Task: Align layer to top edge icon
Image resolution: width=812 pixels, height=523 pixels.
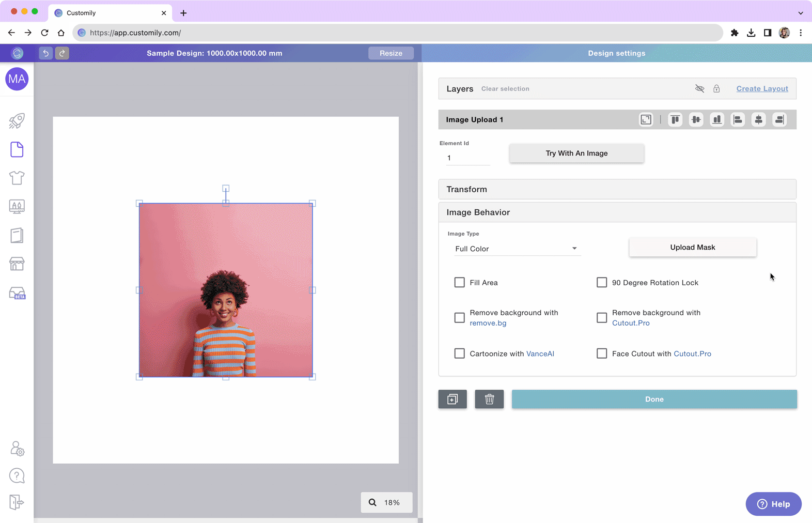Action: 675,119
